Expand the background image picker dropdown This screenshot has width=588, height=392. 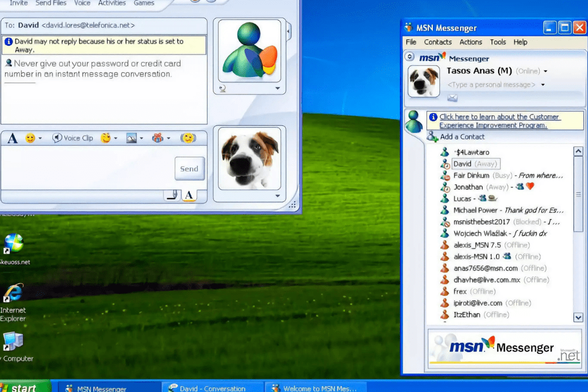click(142, 139)
